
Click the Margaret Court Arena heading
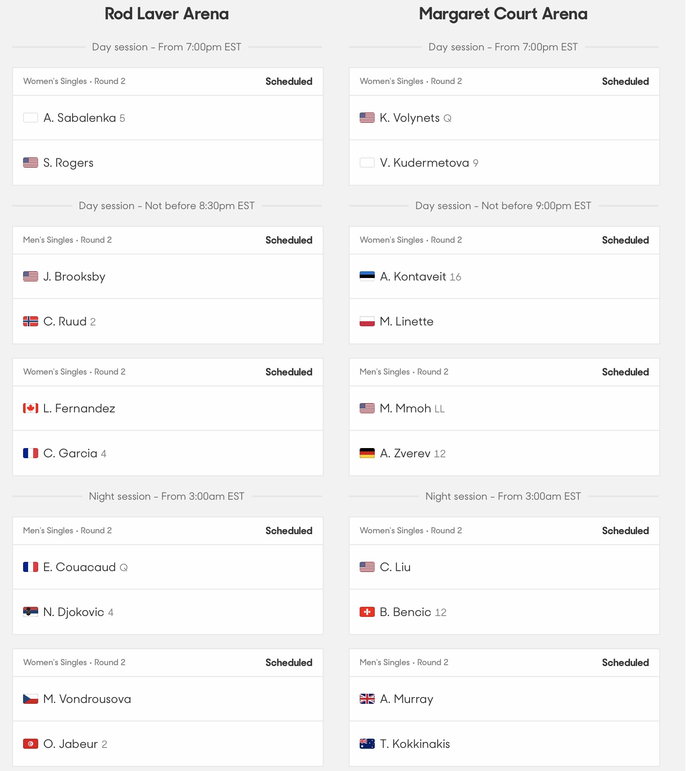pos(503,14)
